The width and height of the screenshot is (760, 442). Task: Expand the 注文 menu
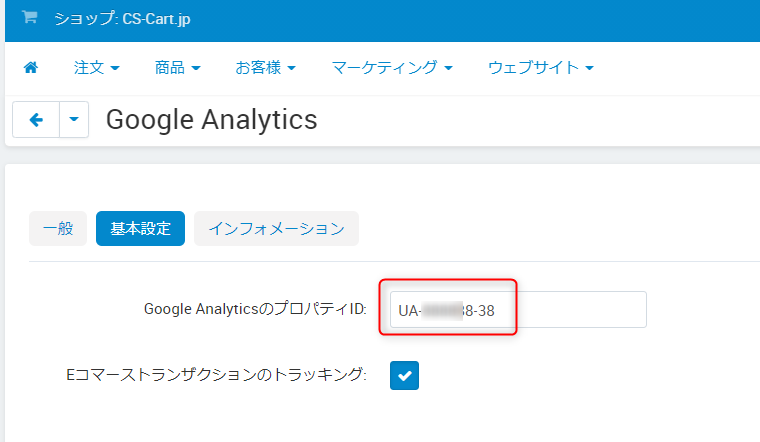coord(96,68)
